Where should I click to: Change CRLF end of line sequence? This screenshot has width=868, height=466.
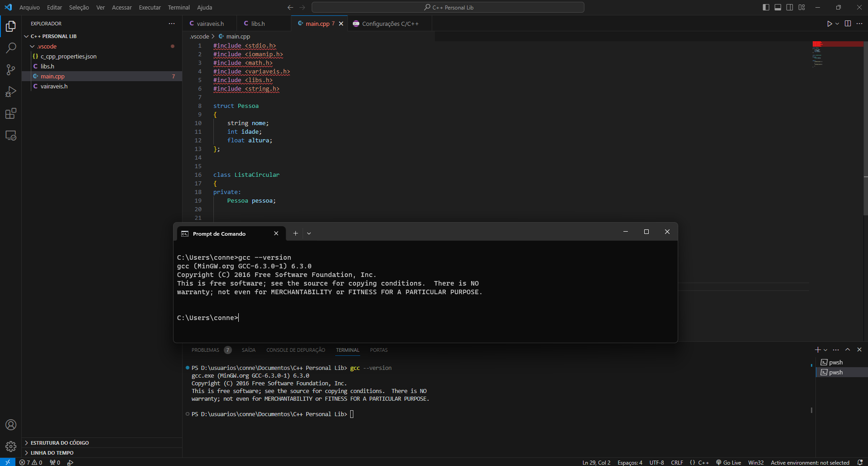tap(677, 462)
